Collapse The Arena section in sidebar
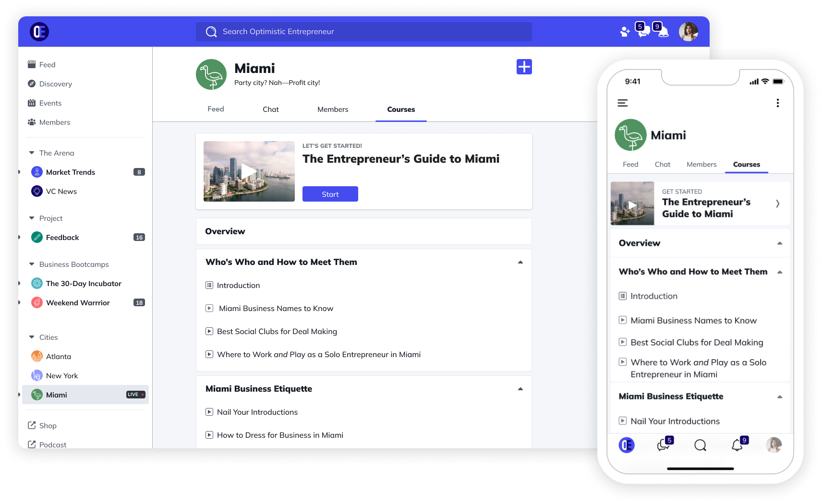 coord(32,153)
